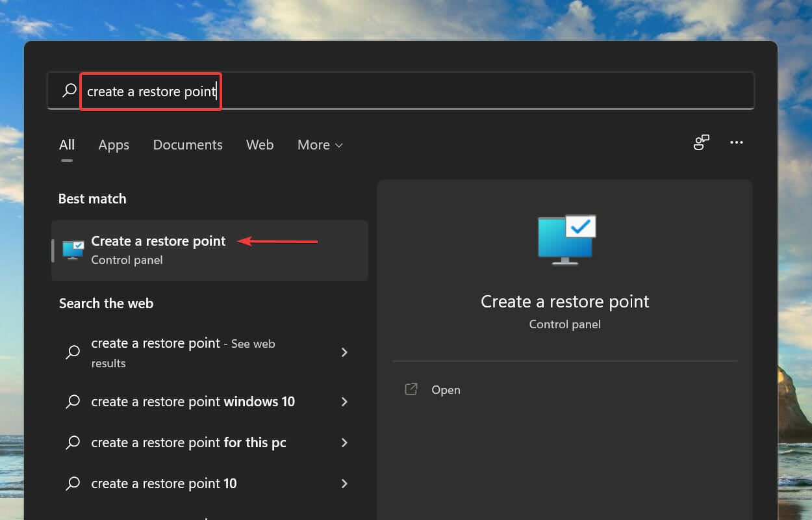Select web result 'create a restore point - See web results'

click(210, 353)
